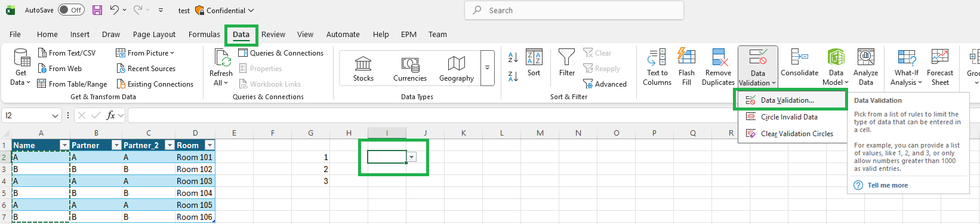
Task: Expand the Data Types gallery
Action: pos(488,67)
